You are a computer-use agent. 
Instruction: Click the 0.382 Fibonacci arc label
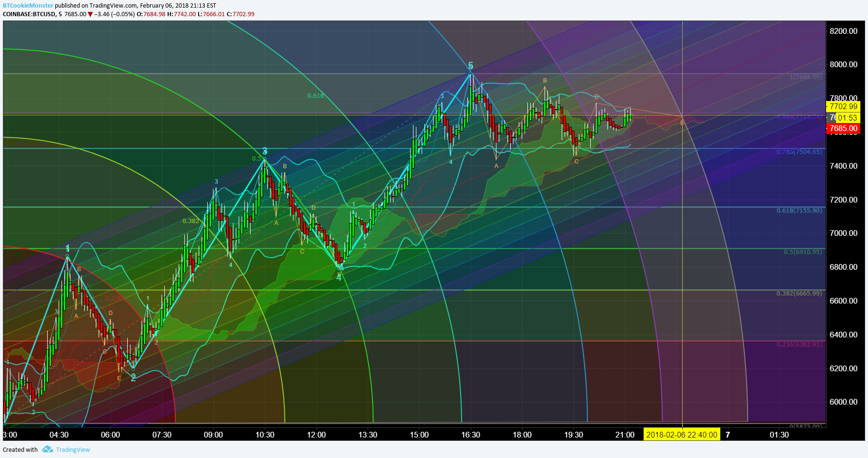click(191, 221)
